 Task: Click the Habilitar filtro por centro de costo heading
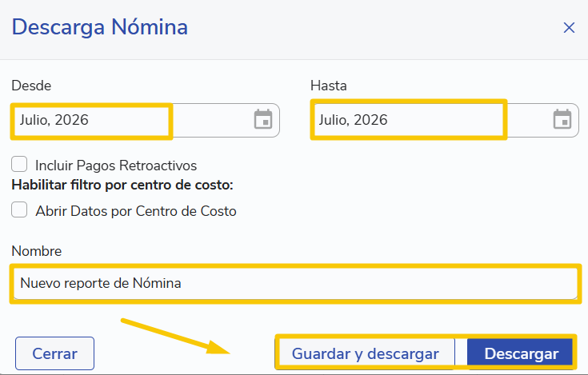click(122, 185)
